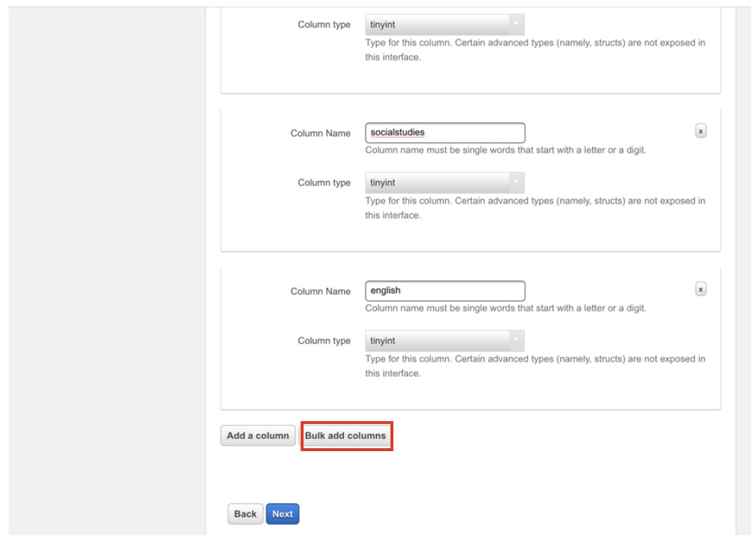The image size is (756, 538).
Task: Remove the socialstudies column with its x icon
Action: click(x=701, y=132)
